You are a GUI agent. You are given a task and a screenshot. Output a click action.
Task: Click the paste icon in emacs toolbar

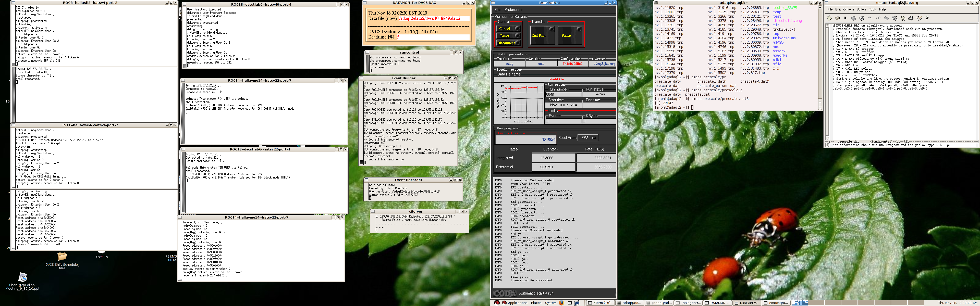895,18
